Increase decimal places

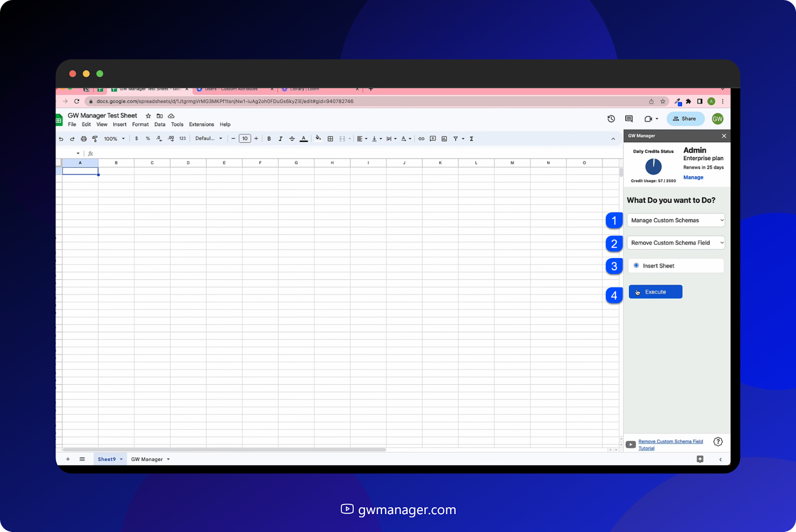tap(171, 139)
